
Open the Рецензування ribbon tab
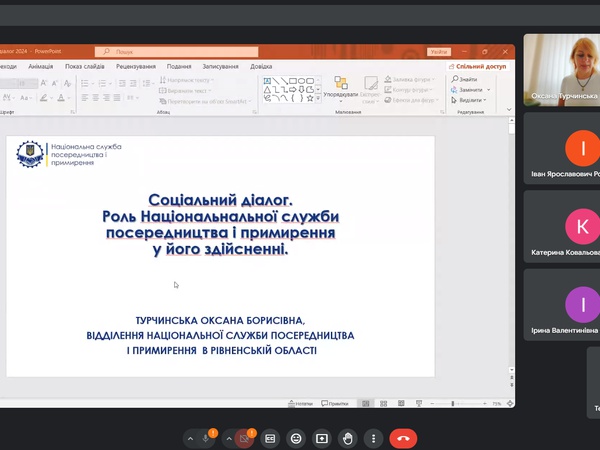(x=136, y=66)
